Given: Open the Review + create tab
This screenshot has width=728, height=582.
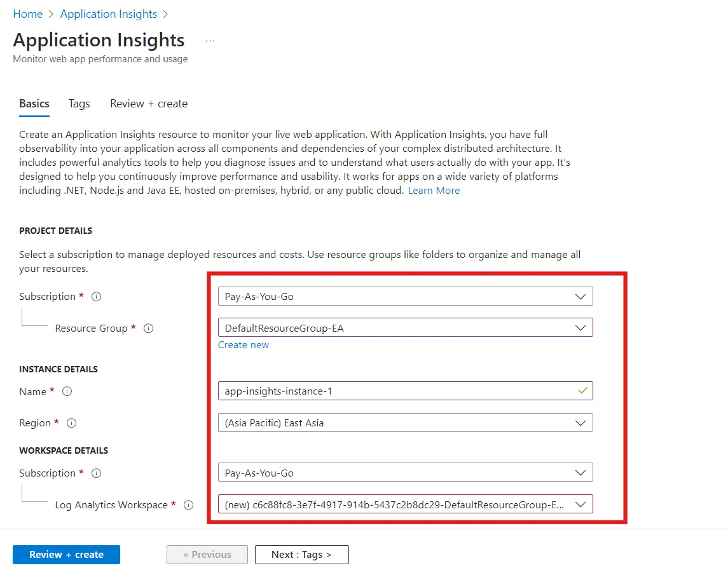Looking at the screenshot, I should pos(149,104).
